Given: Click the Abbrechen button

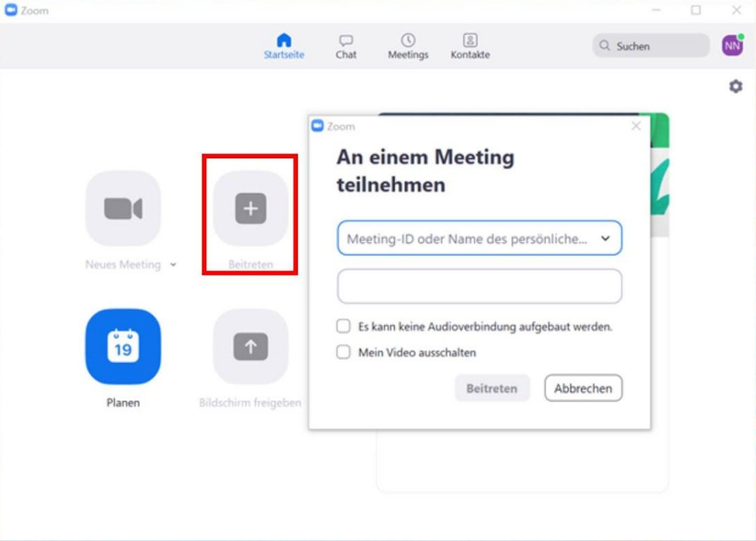Looking at the screenshot, I should point(583,389).
